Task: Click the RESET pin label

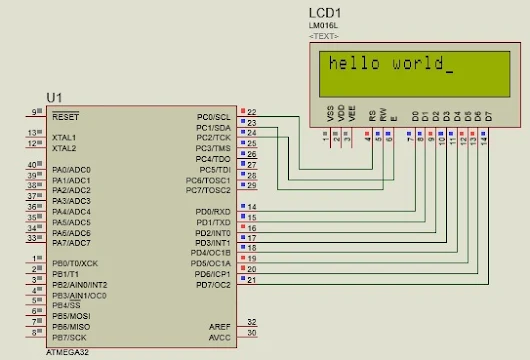Action: tap(66, 117)
